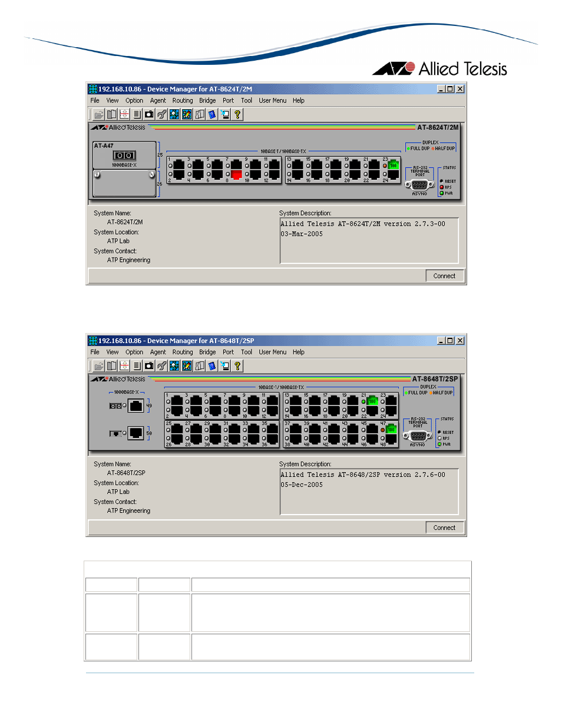The image size is (562, 728).
Task: Select uplink port 49 on the AT-8648T/2SP switch
Action: point(136,406)
